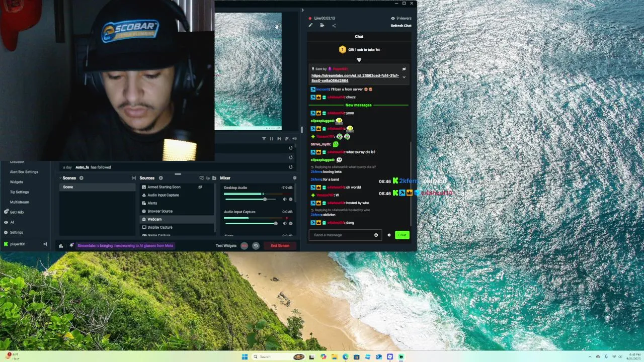Open Settings in the sidebar
This screenshot has width=644, height=362.
coord(14,232)
